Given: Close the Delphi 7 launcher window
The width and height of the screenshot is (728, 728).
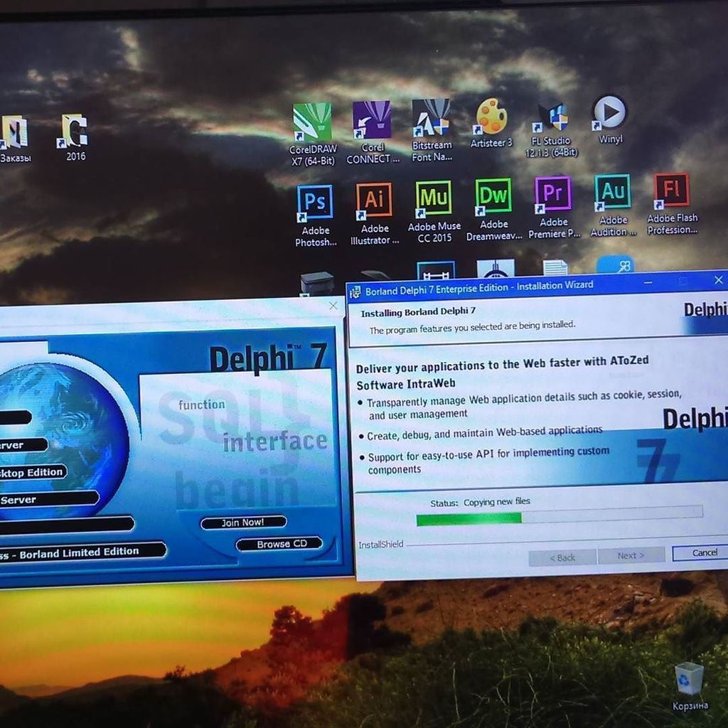Looking at the screenshot, I should click(333, 306).
